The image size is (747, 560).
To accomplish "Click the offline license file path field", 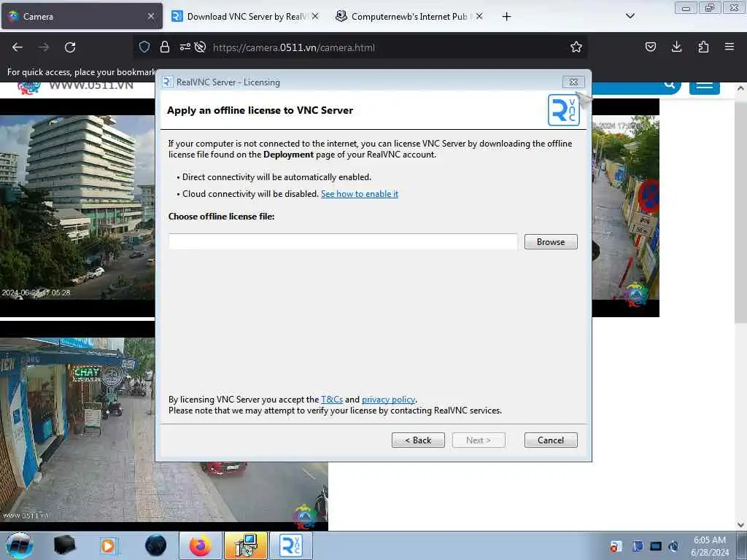I will pos(343,241).
